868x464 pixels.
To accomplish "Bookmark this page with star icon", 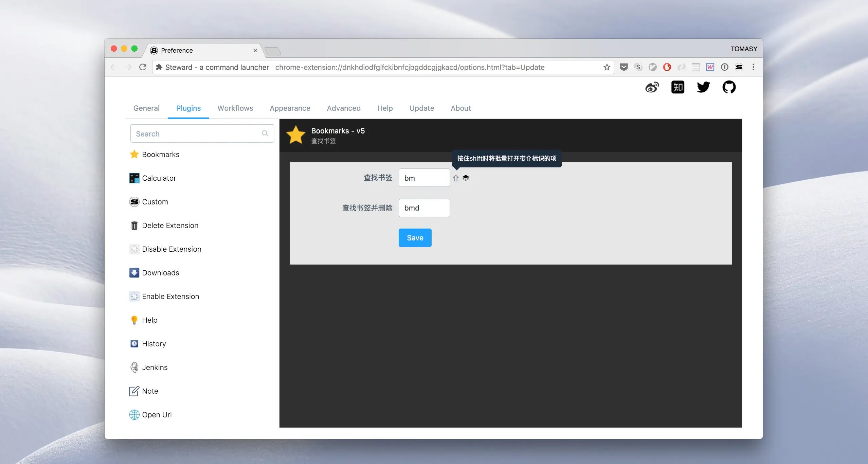I will (x=607, y=67).
